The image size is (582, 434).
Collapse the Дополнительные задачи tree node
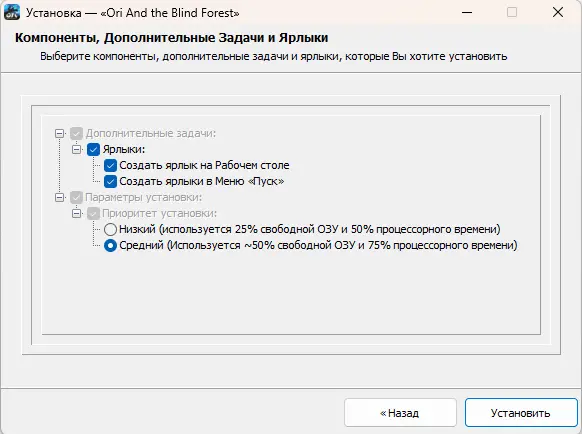(59, 134)
